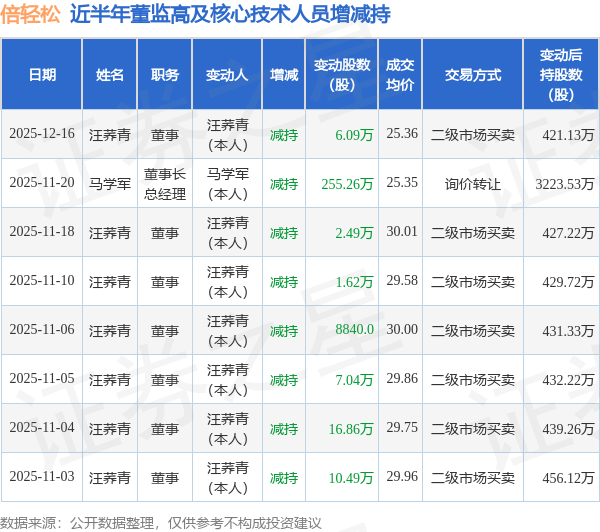Click 二级市场买卖 in the 2025-11-05 row

click(473, 380)
